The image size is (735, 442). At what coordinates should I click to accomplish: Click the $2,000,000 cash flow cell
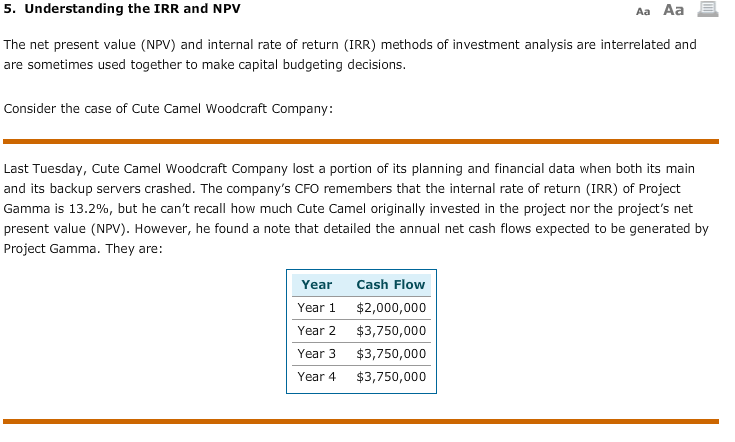pos(391,307)
